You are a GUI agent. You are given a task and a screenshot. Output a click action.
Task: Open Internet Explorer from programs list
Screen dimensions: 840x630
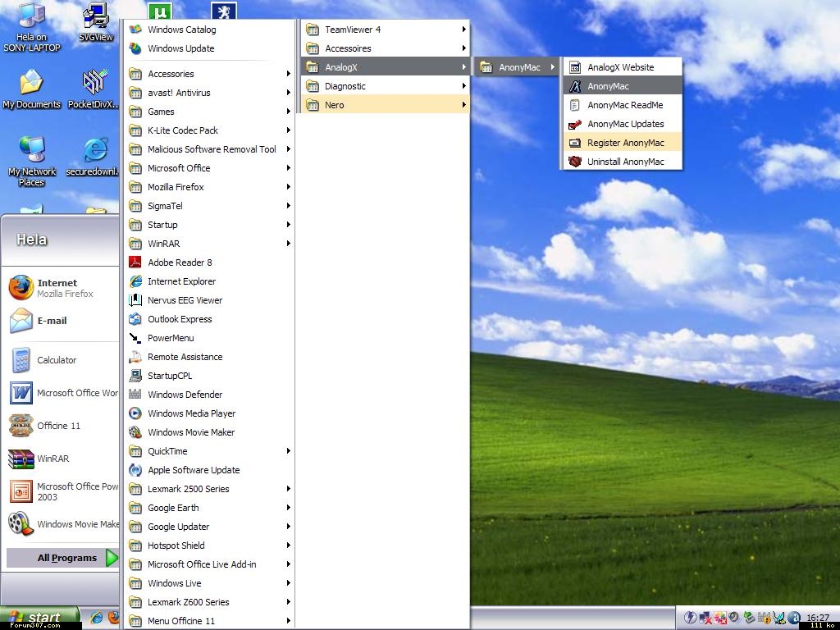point(210,281)
